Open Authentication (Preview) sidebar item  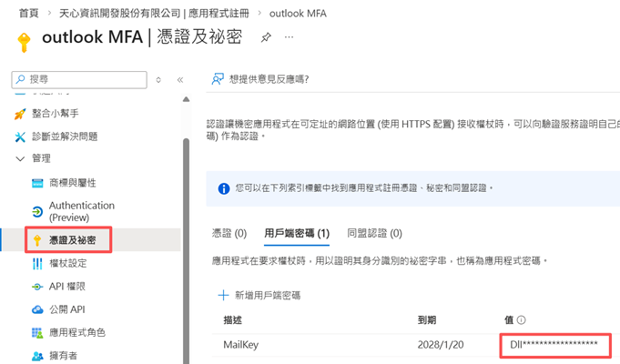pyautogui.click(x=81, y=212)
